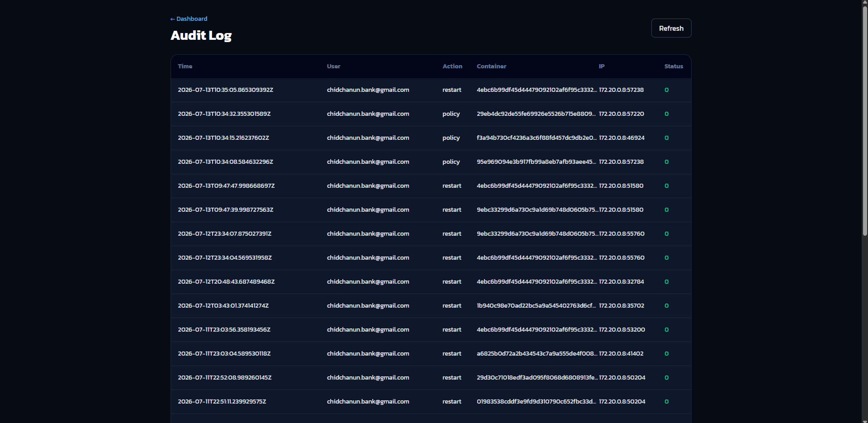Select timestamp 2026-07-13T10:34:32.355301589Z
The height and width of the screenshot is (423, 868).
tap(224, 114)
